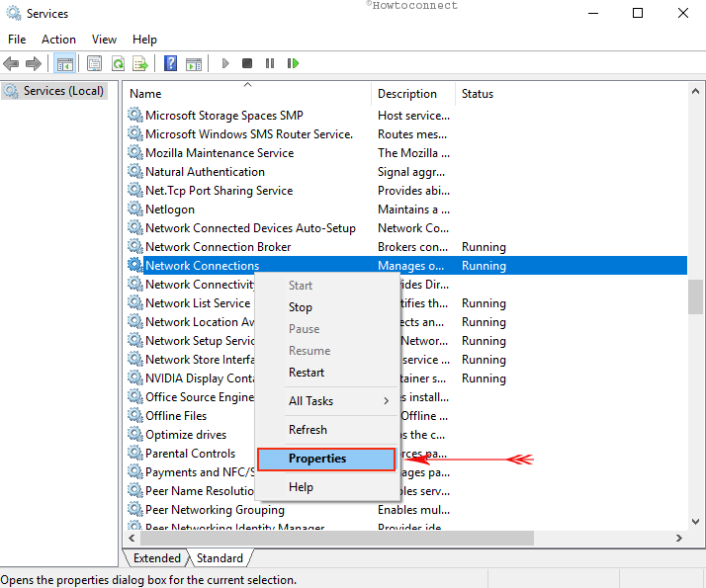706x588 pixels.
Task: Open the File menu
Action: click(17, 40)
